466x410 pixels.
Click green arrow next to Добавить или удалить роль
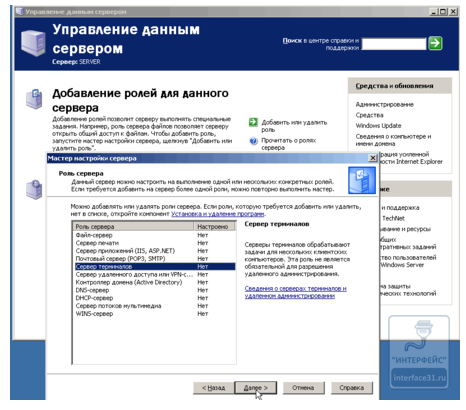tap(253, 122)
